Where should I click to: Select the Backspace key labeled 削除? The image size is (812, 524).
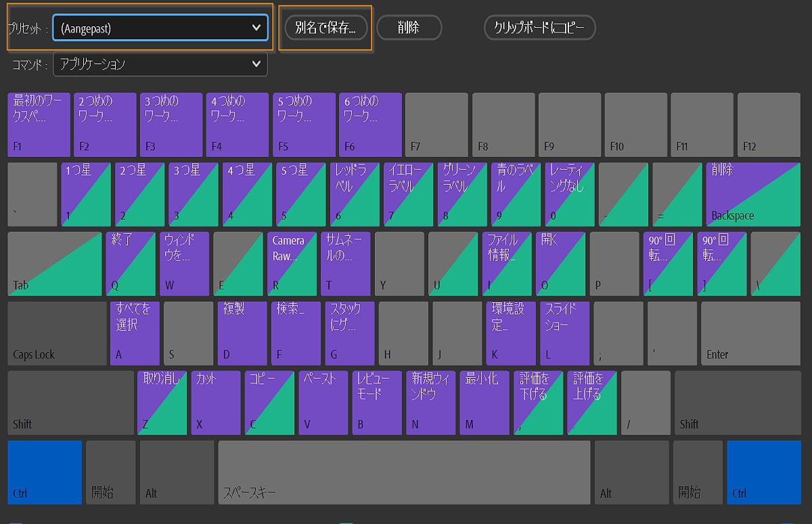pos(754,194)
